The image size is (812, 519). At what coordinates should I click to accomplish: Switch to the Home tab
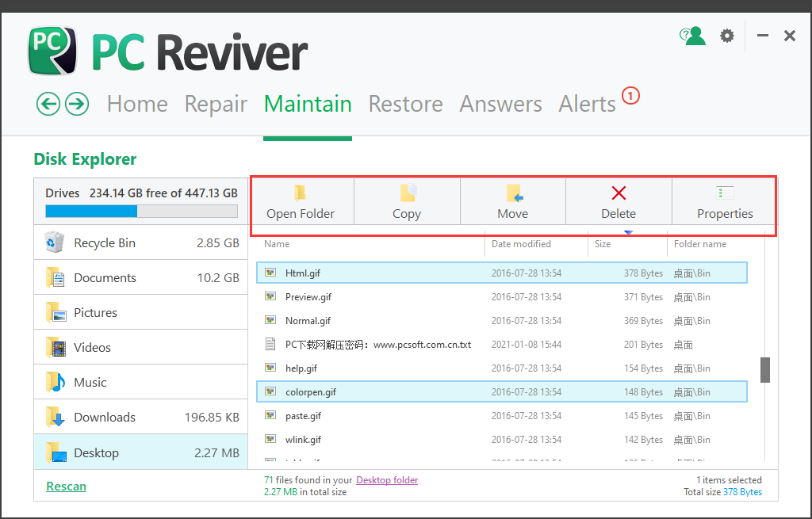coord(137,104)
